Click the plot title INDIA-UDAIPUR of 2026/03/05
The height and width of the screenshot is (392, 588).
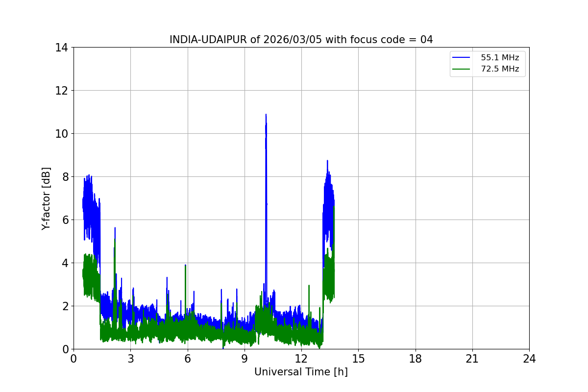[x=301, y=40]
